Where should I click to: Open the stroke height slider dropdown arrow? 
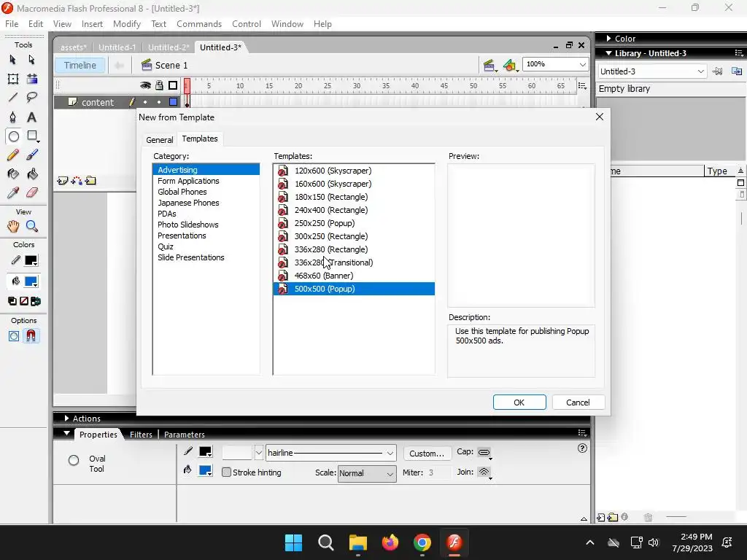pyautogui.click(x=259, y=452)
